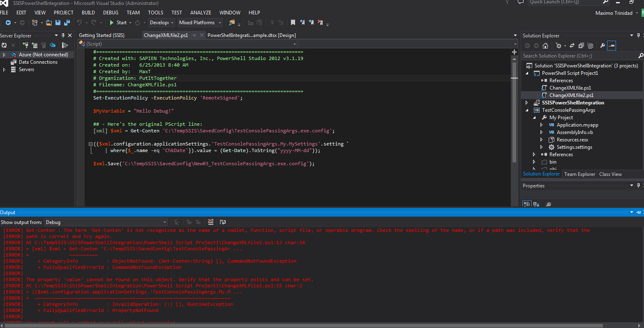This screenshot has width=644, height=328.
Task: Click the Find in Files toolbar icon
Action: [232, 23]
